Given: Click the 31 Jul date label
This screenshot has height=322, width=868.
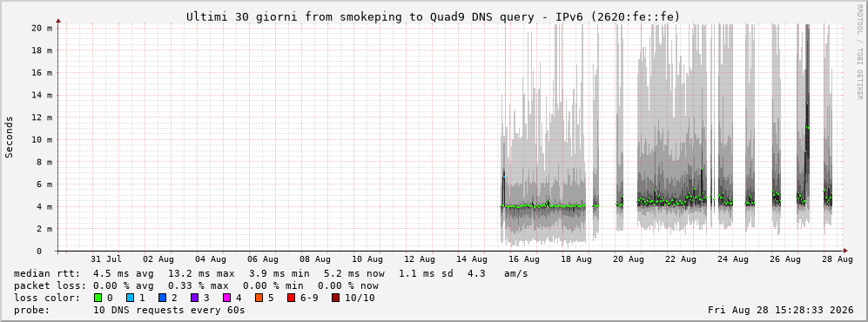Looking at the screenshot, I should 105,258.
